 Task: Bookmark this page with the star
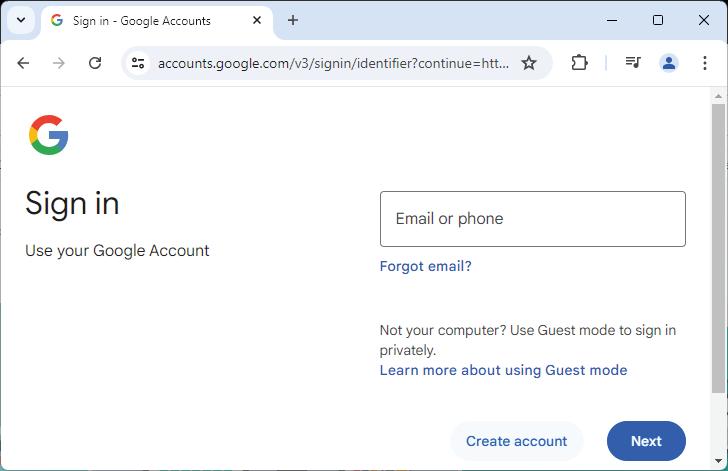coord(529,63)
